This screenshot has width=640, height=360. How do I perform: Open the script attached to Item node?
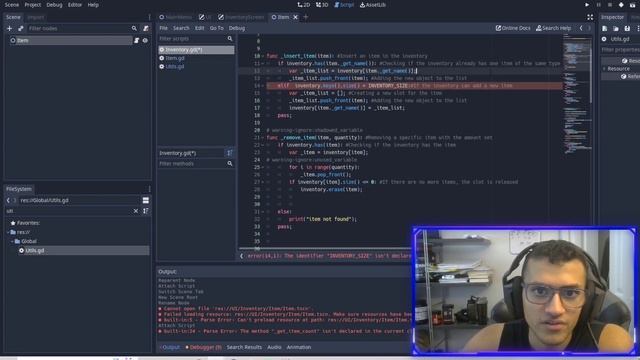pos(137,40)
